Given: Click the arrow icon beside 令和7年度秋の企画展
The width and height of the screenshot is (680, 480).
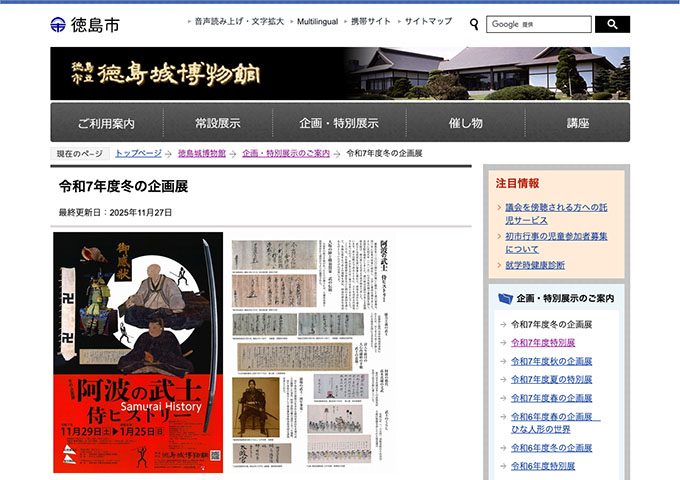Looking at the screenshot, I should 503,362.
